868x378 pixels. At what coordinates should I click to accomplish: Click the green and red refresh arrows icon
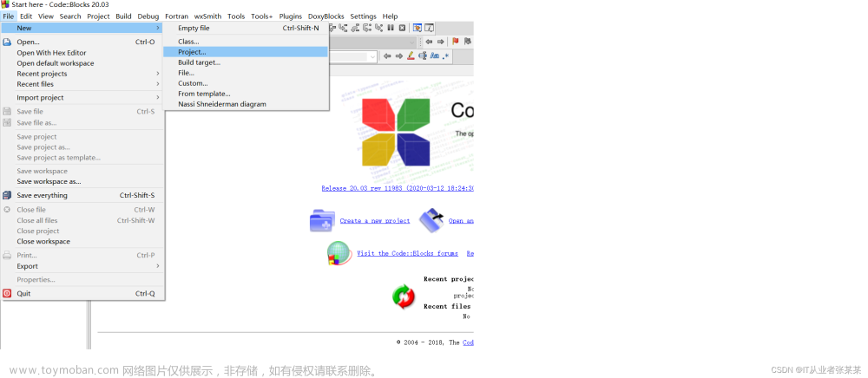(404, 297)
